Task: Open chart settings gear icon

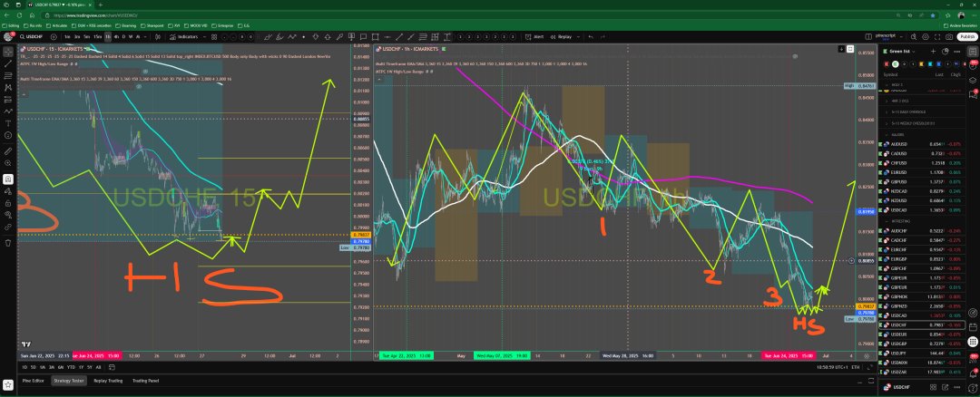Action: tap(925, 37)
